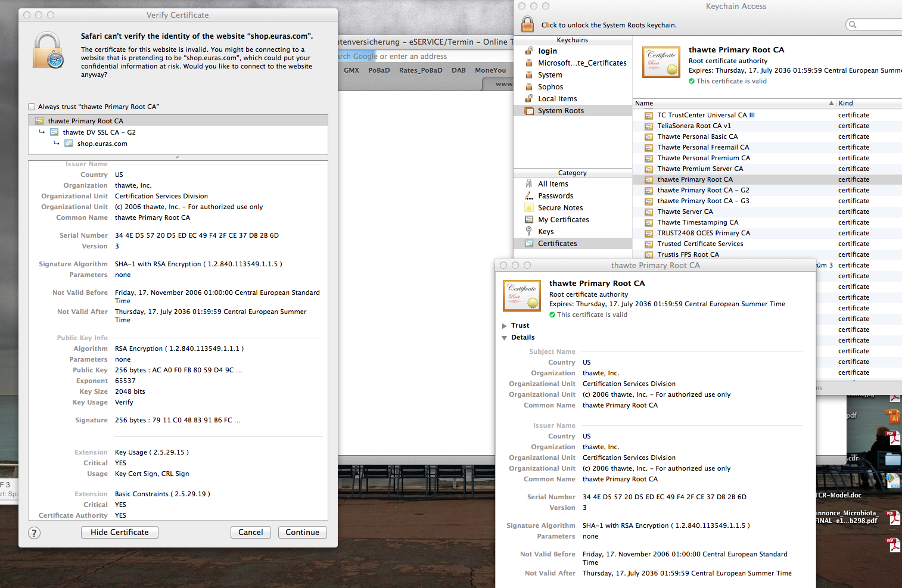Enable Always trust thawte Primary Root CA
902x588 pixels.
tap(32, 107)
